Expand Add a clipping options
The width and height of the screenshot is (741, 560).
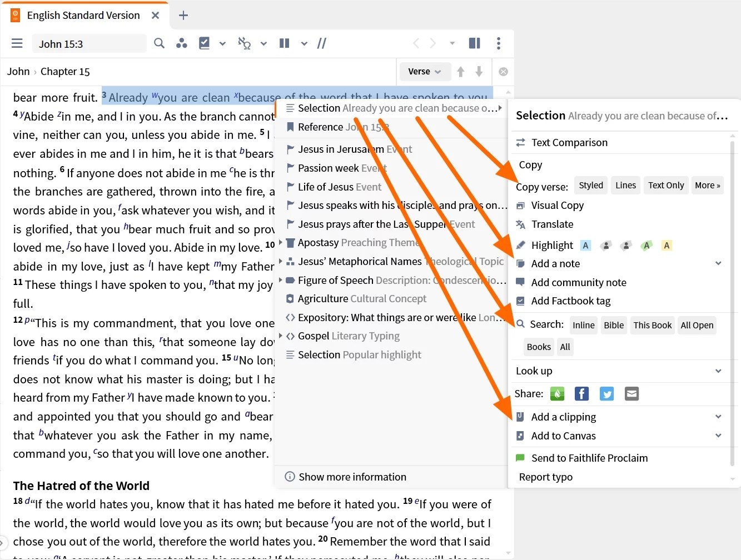pyautogui.click(x=718, y=417)
